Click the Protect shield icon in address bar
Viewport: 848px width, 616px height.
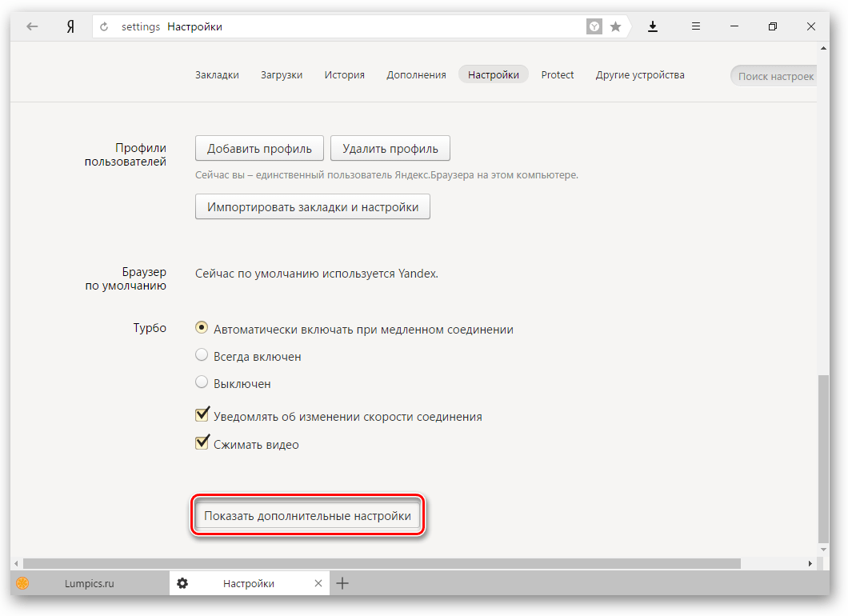(594, 26)
